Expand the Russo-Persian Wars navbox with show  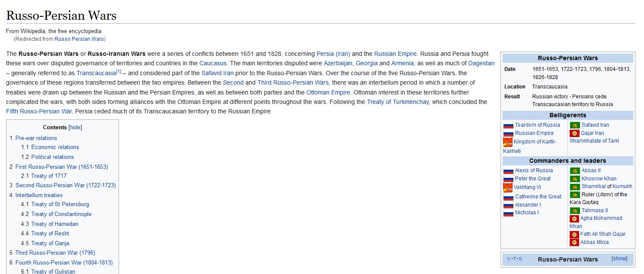pyautogui.click(x=620, y=259)
